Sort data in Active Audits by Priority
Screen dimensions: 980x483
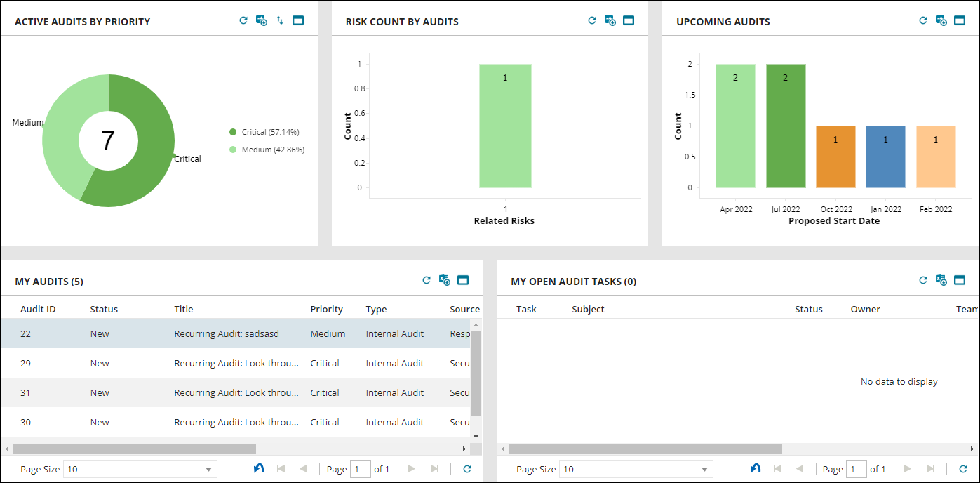(279, 20)
